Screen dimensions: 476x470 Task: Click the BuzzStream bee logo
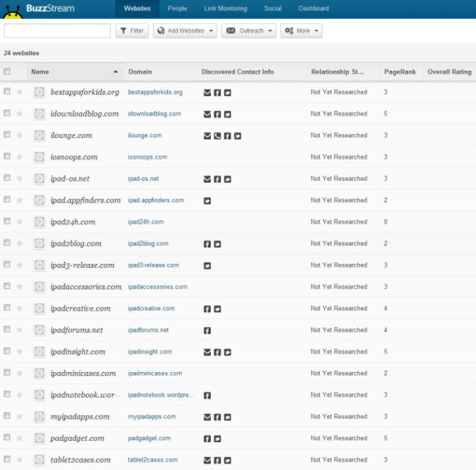tap(12, 13)
